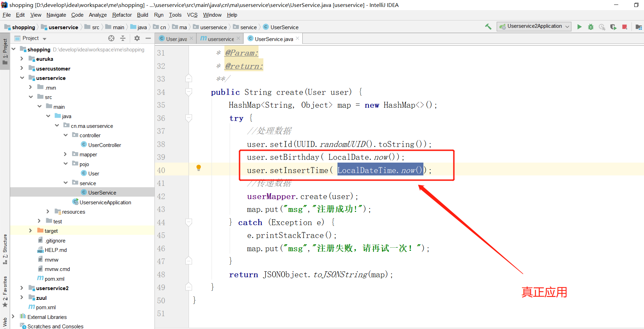
Task: Collapse all with the Project panel icon
Action: point(123,38)
